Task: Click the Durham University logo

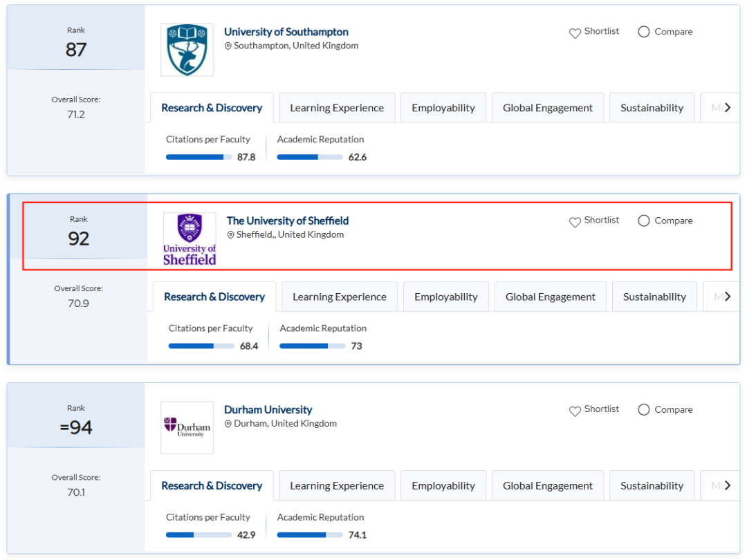Action: (x=187, y=428)
